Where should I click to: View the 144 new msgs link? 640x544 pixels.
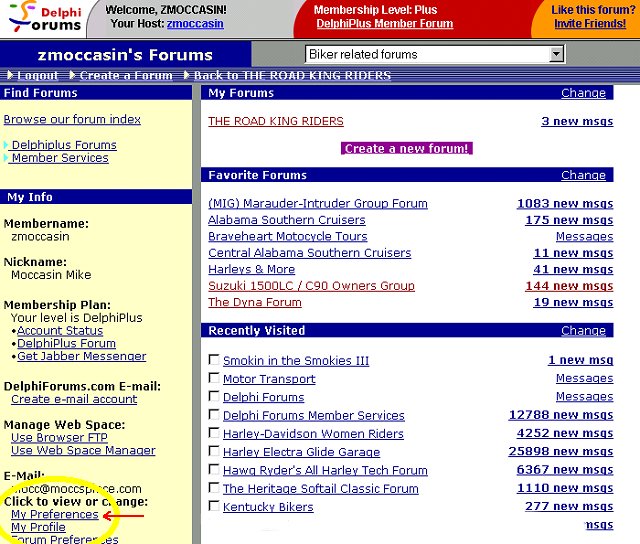569,286
